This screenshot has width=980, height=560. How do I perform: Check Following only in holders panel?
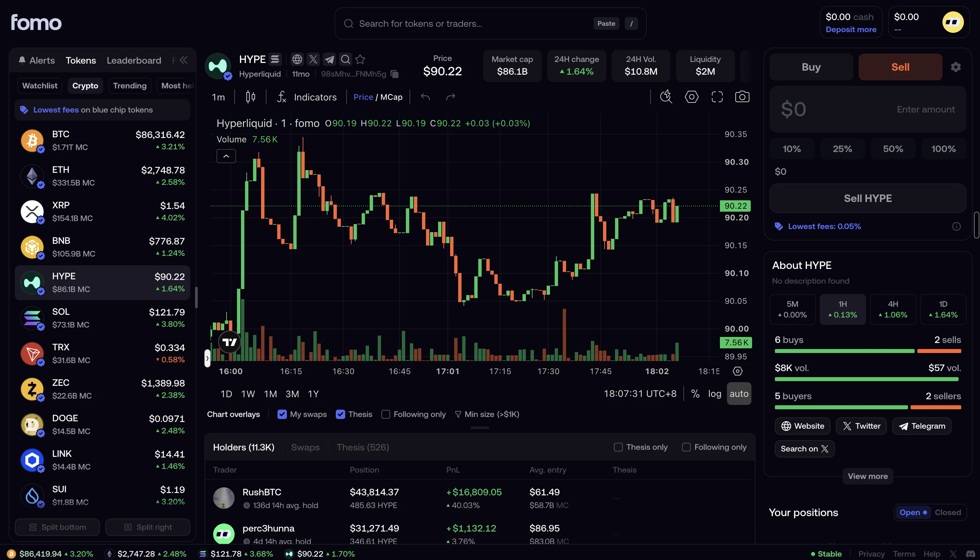click(x=686, y=447)
